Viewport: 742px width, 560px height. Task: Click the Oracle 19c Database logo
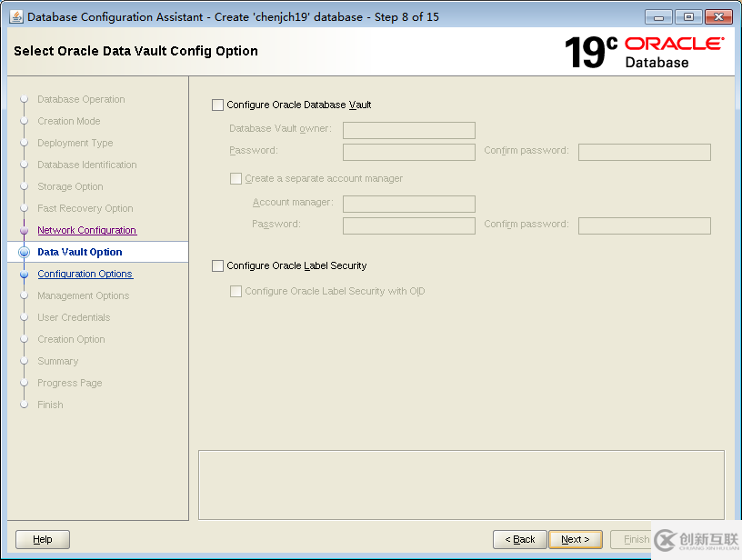click(645, 52)
